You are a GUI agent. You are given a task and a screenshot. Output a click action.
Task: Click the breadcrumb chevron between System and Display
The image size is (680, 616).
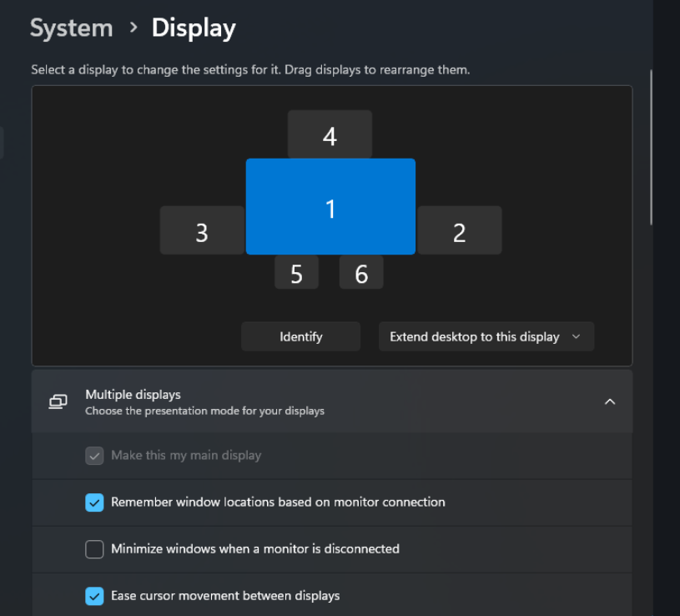point(133,28)
